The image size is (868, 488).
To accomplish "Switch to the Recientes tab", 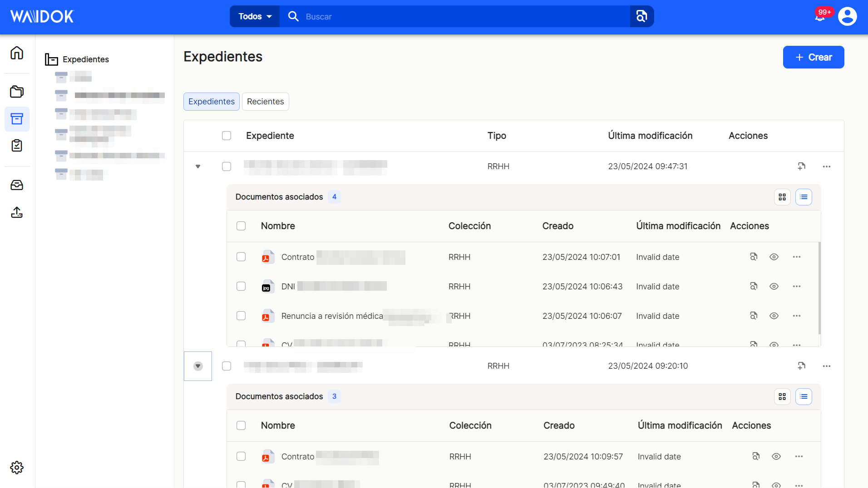I will tap(266, 102).
